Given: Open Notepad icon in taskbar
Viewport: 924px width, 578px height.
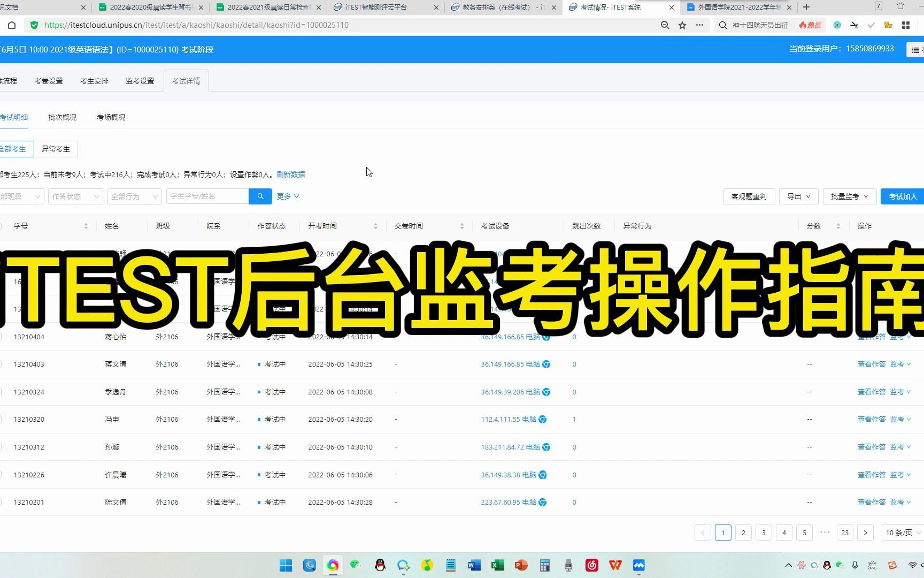Looking at the screenshot, I should (x=450, y=565).
